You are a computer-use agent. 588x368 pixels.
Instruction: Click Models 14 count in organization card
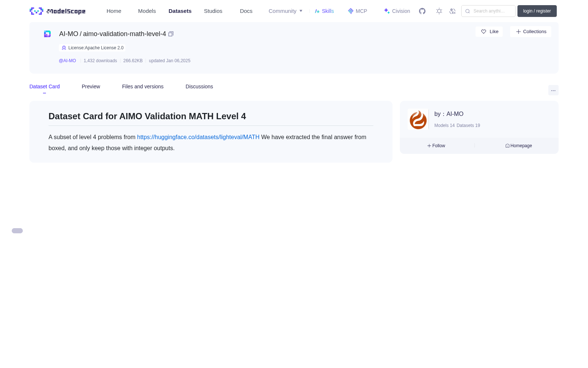click(444, 125)
